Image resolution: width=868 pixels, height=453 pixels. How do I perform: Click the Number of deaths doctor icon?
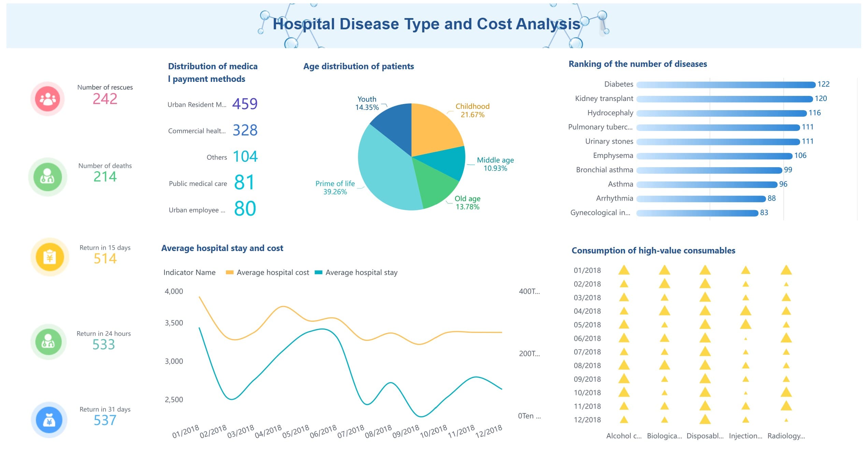point(48,177)
